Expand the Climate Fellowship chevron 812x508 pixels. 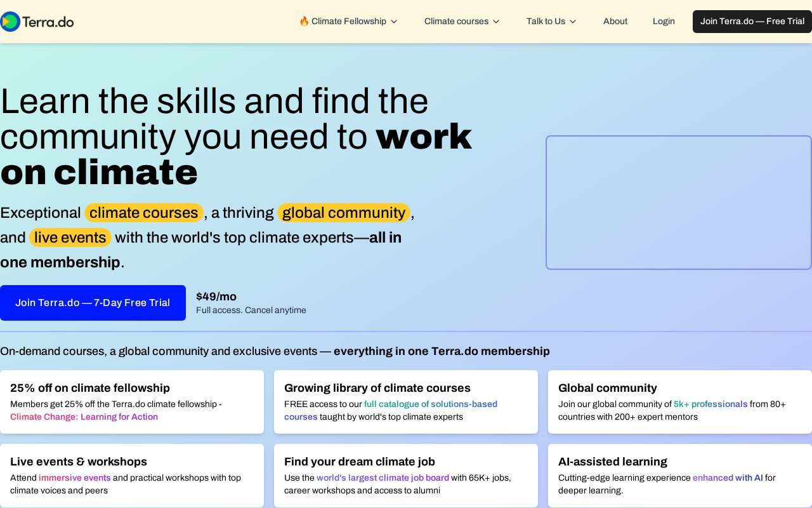[394, 22]
